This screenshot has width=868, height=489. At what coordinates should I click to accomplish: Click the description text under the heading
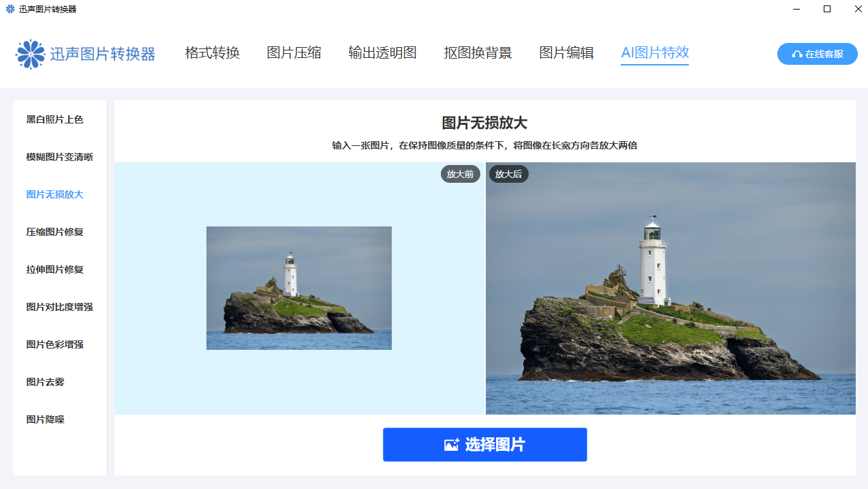click(x=485, y=145)
